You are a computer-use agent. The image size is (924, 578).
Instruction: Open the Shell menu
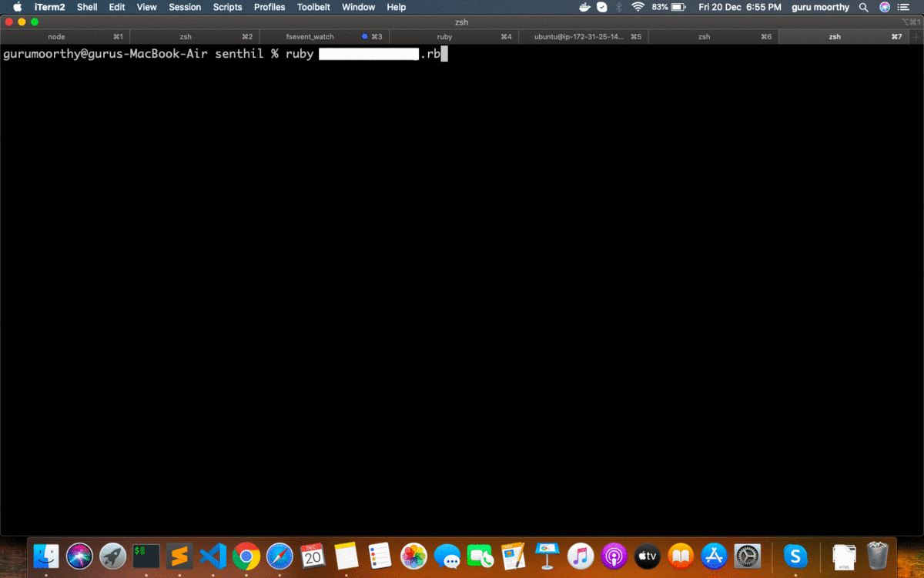(87, 7)
